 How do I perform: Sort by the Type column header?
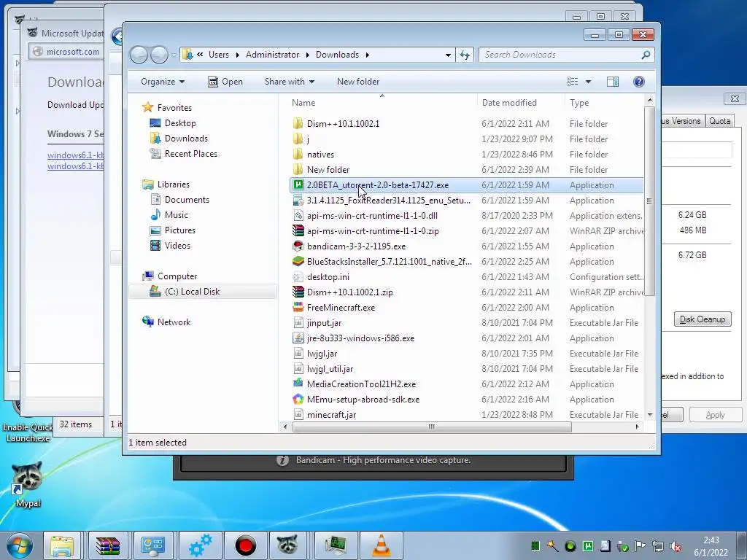point(579,102)
